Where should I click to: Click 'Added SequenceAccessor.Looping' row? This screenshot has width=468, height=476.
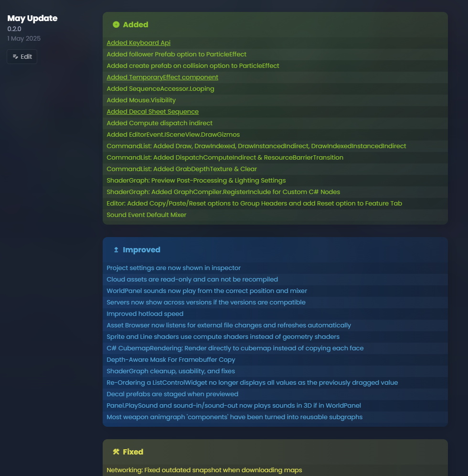point(275,88)
